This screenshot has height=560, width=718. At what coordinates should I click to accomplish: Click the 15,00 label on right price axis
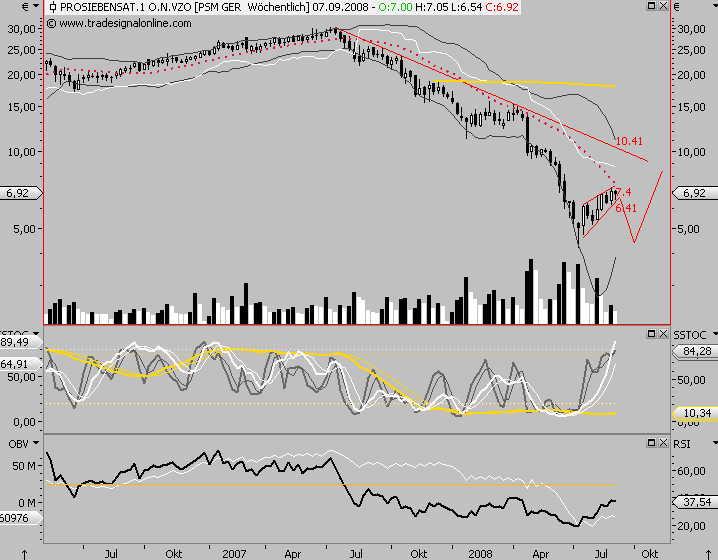tap(691, 107)
